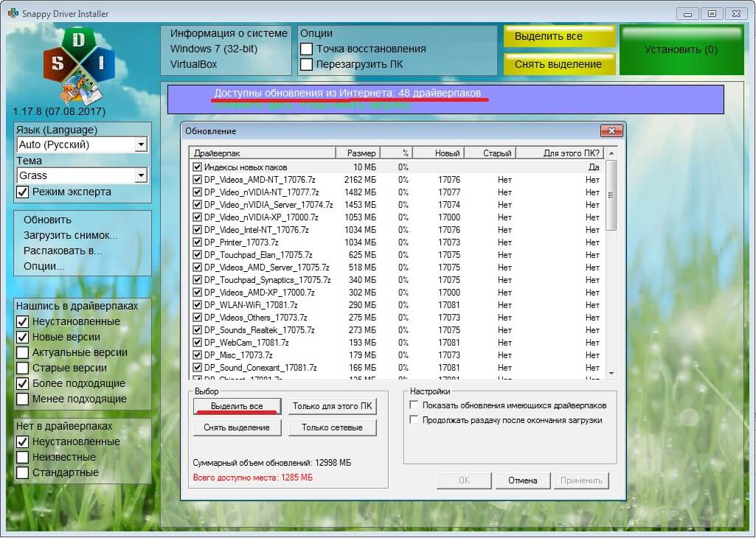This screenshot has width=756, height=538.
Task: Click 2162 МБ size cell
Action: point(360,180)
